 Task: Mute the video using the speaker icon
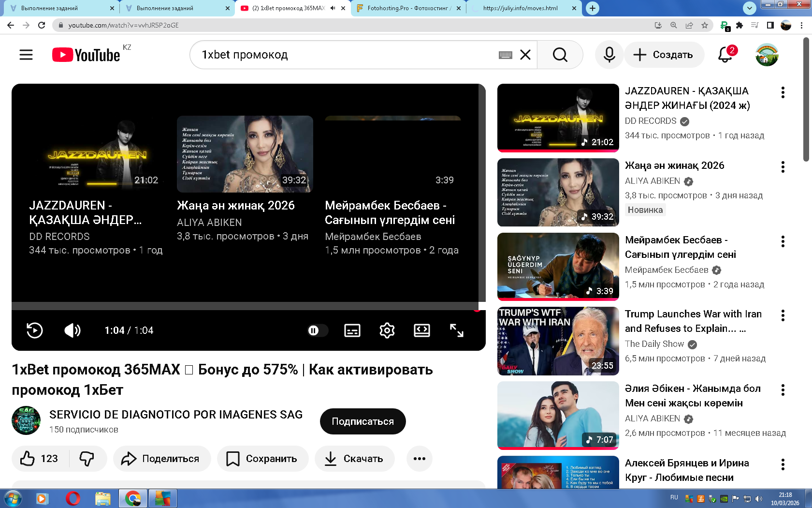[72, 330]
